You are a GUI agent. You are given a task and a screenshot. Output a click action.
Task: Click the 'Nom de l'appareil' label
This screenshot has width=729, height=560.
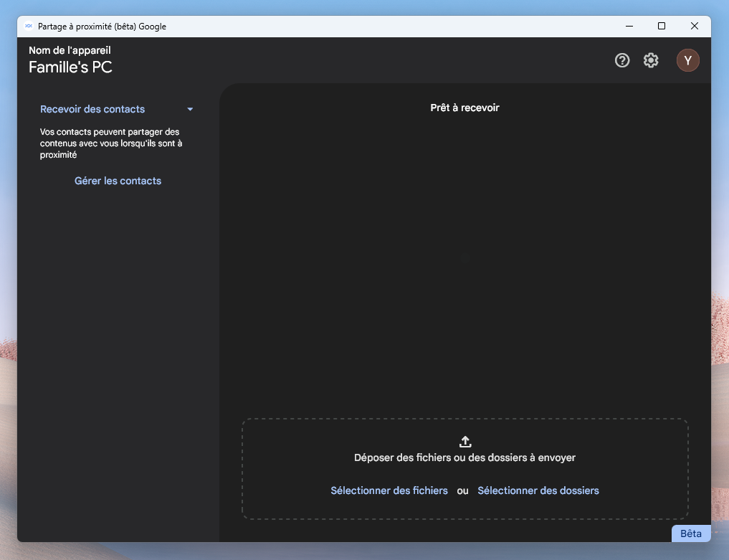[70, 50]
